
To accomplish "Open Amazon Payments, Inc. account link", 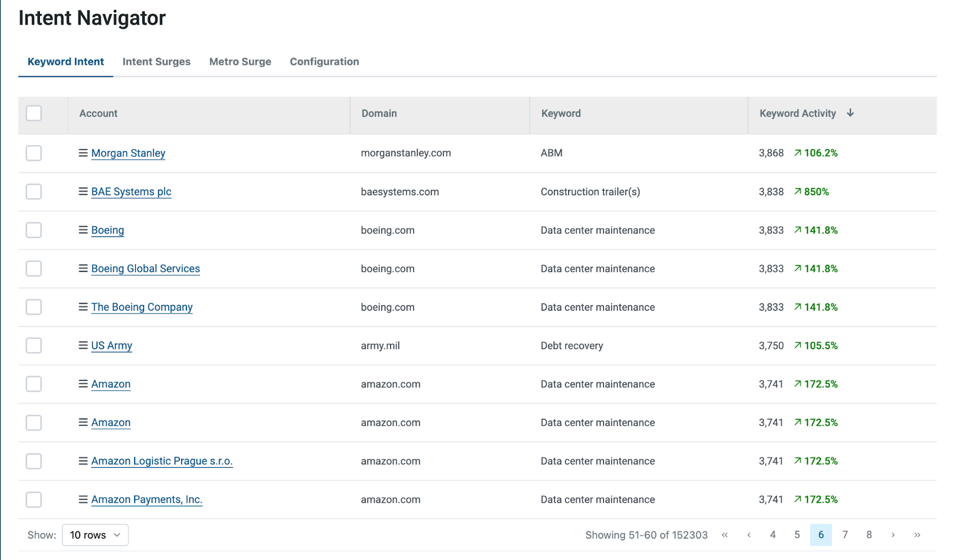I will pos(147,499).
